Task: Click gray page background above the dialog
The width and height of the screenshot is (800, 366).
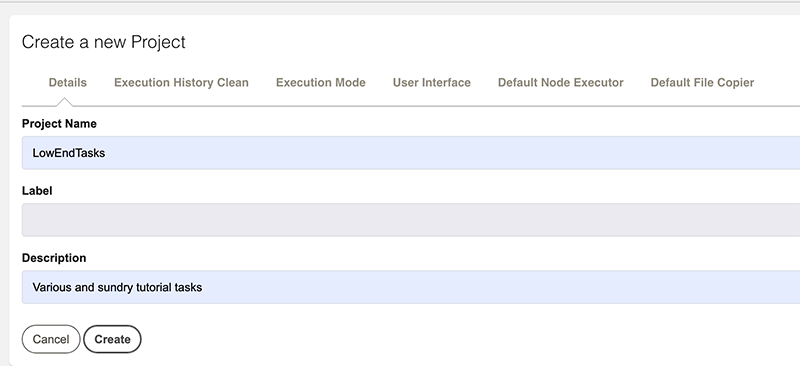Action: 400,9
